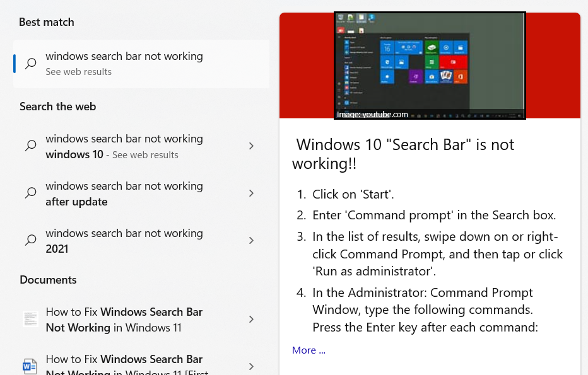Click the Word document icon in Documents
588x375 pixels.
click(30, 366)
